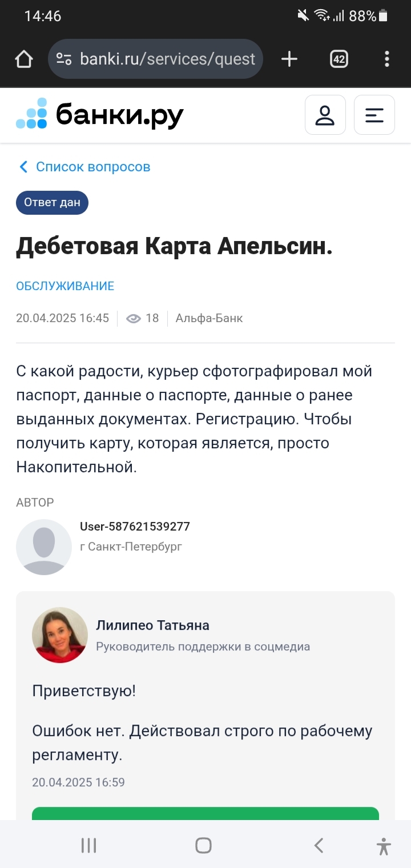Tap Лилипео Татьяна's profile photo
The width and height of the screenshot is (411, 868).
60,635
